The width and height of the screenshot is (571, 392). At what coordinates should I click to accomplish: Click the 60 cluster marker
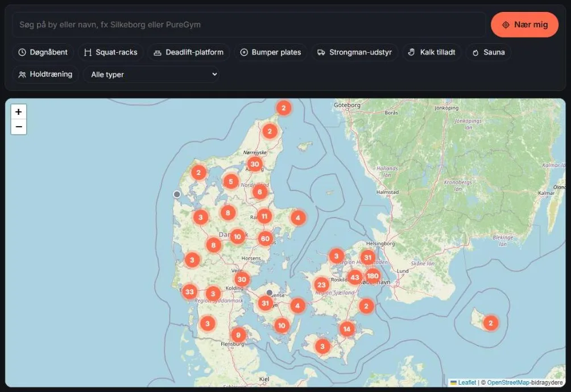(x=265, y=239)
